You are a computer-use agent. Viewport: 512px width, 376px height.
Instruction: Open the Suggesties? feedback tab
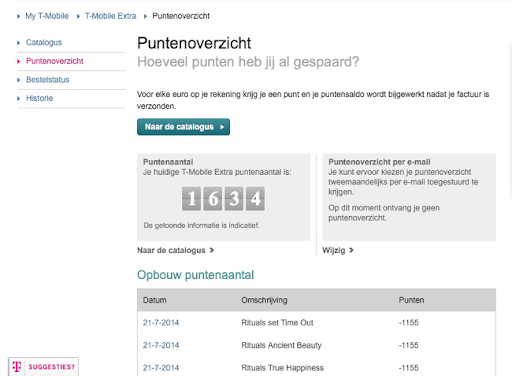pyautogui.click(x=44, y=367)
